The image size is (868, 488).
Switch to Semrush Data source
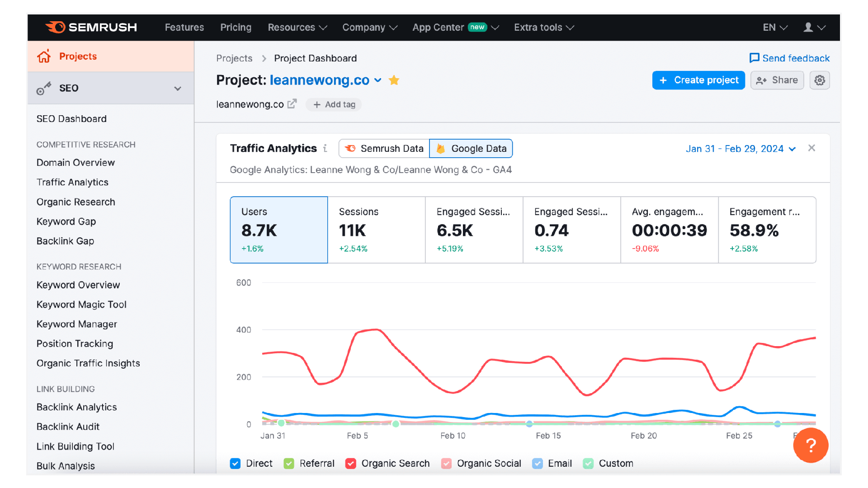click(x=384, y=148)
